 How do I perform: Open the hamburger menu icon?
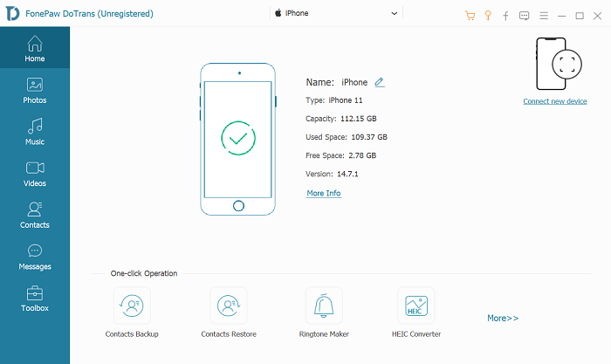coord(544,16)
